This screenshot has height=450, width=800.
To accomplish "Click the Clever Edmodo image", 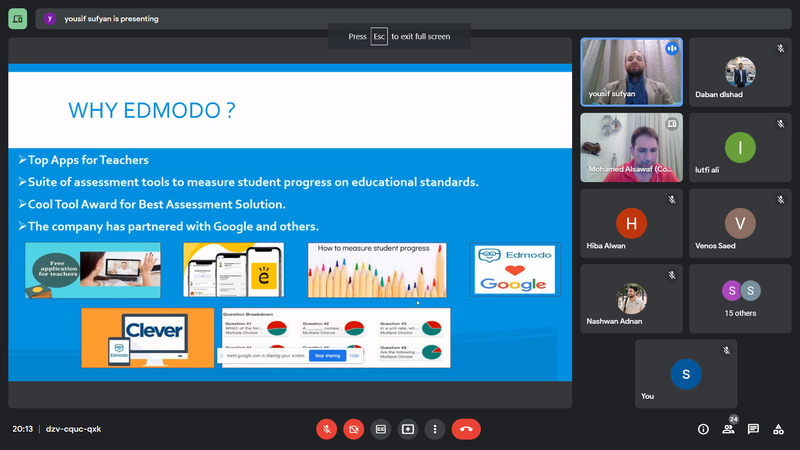I will point(147,338).
